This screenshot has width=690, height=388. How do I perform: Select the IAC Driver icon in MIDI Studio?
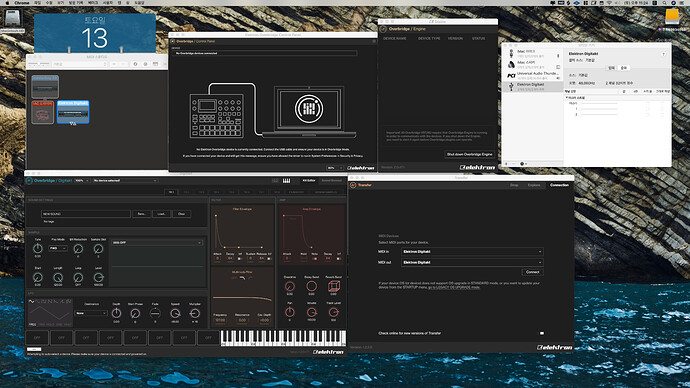43,112
